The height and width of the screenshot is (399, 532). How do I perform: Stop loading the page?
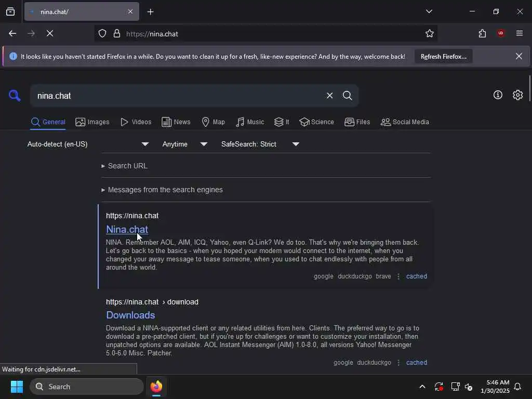point(50,34)
